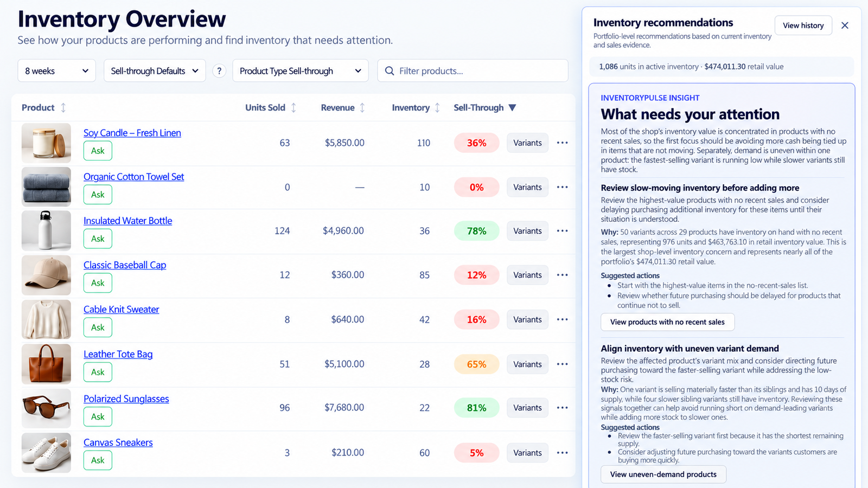Show Variants for Classic Baseball Cap
Image resolution: width=868 pixels, height=488 pixels.
coord(527,275)
